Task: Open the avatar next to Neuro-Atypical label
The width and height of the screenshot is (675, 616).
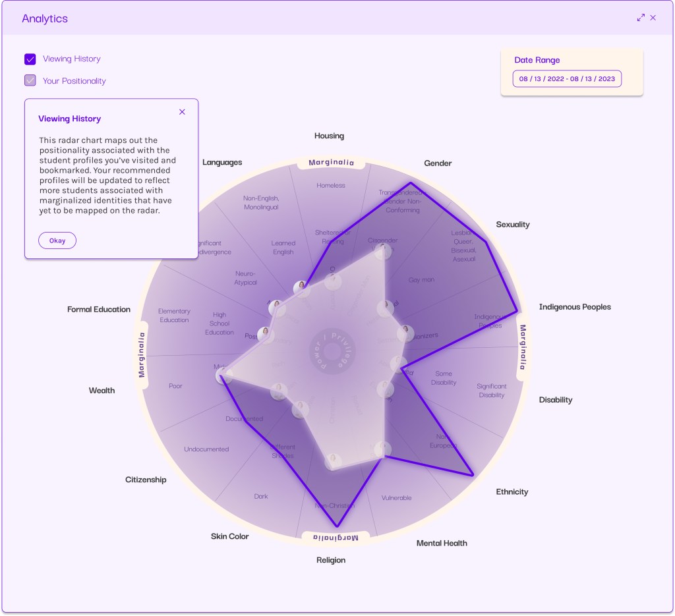Action: click(x=277, y=308)
